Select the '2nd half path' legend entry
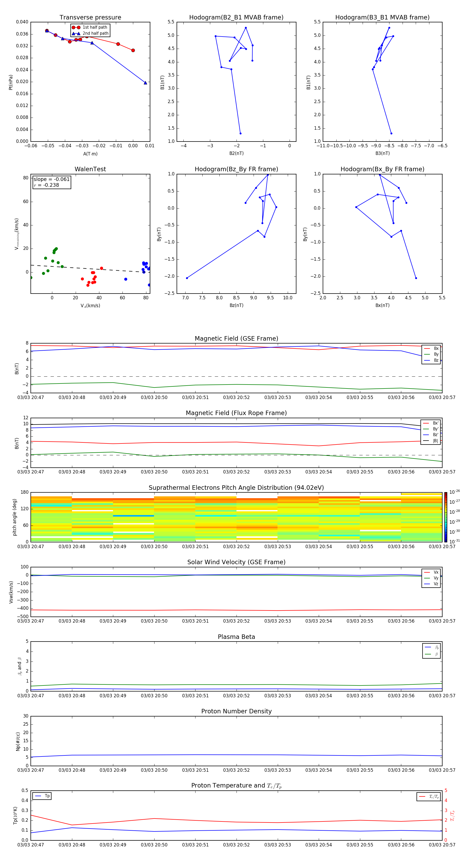This screenshot has height=868, width=473. pos(90,33)
